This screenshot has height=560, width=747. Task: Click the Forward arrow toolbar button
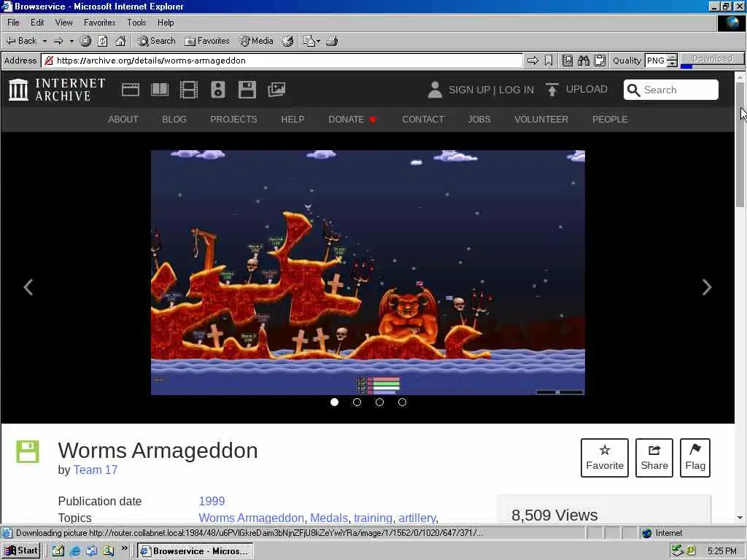click(x=58, y=41)
